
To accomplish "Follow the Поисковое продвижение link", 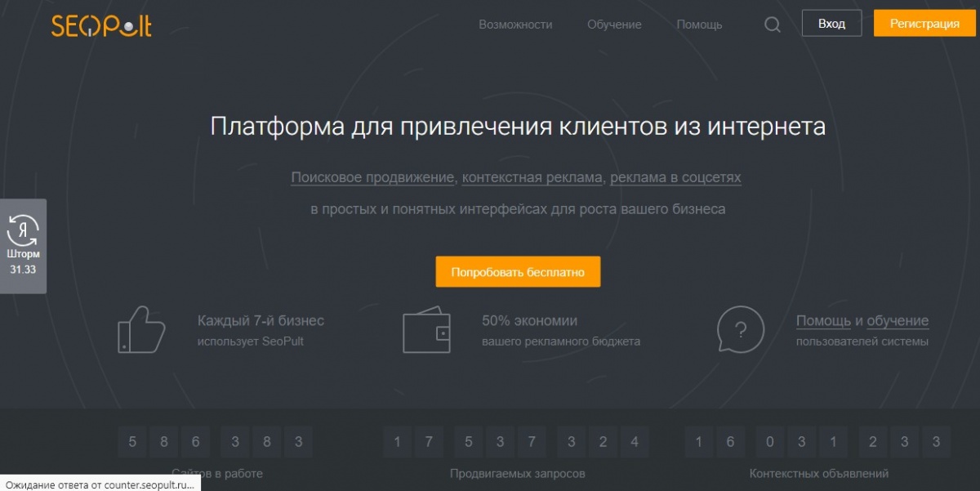I will click(372, 177).
